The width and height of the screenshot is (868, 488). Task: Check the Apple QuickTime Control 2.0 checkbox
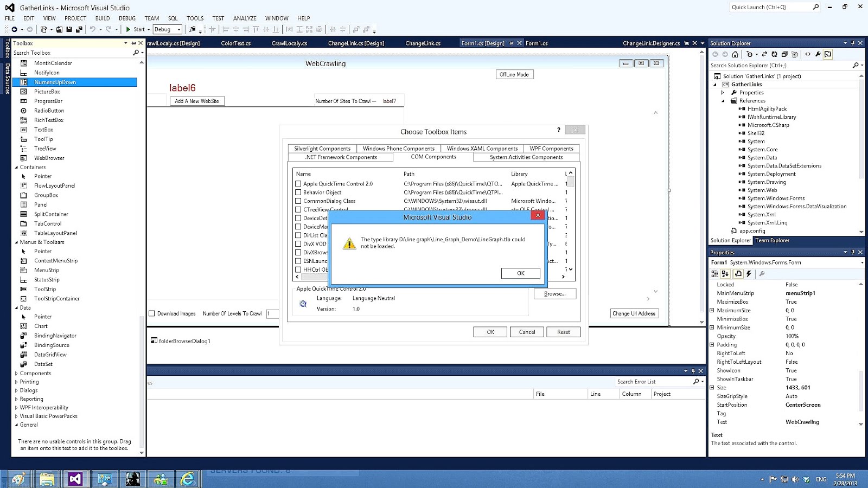pyautogui.click(x=298, y=184)
